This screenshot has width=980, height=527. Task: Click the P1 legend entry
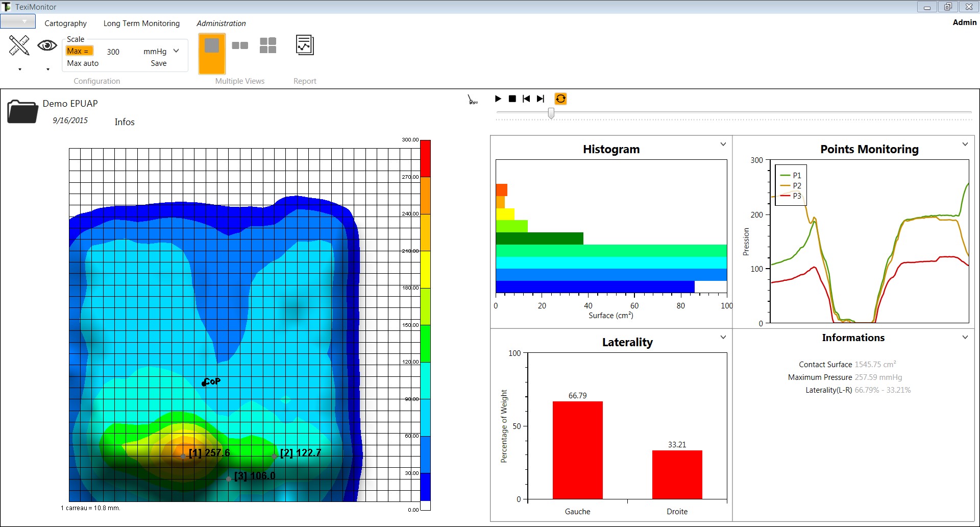pyautogui.click(x=791, y=175)
